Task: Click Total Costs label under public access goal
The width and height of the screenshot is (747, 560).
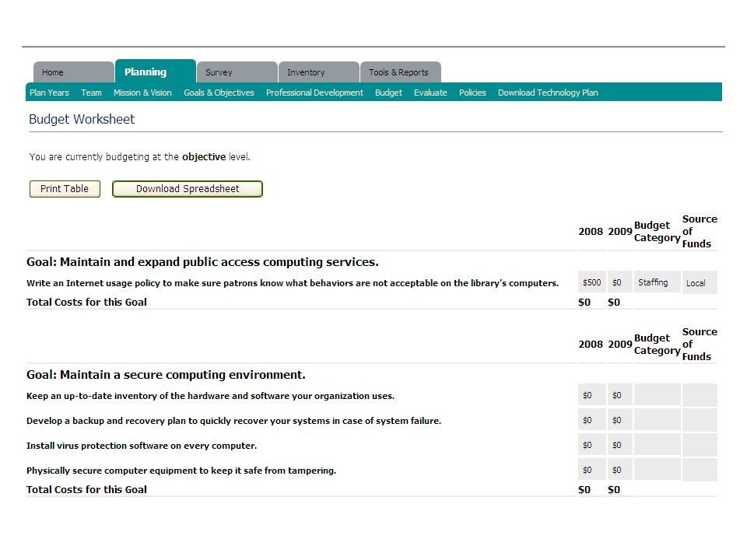Action: point(86,302)
